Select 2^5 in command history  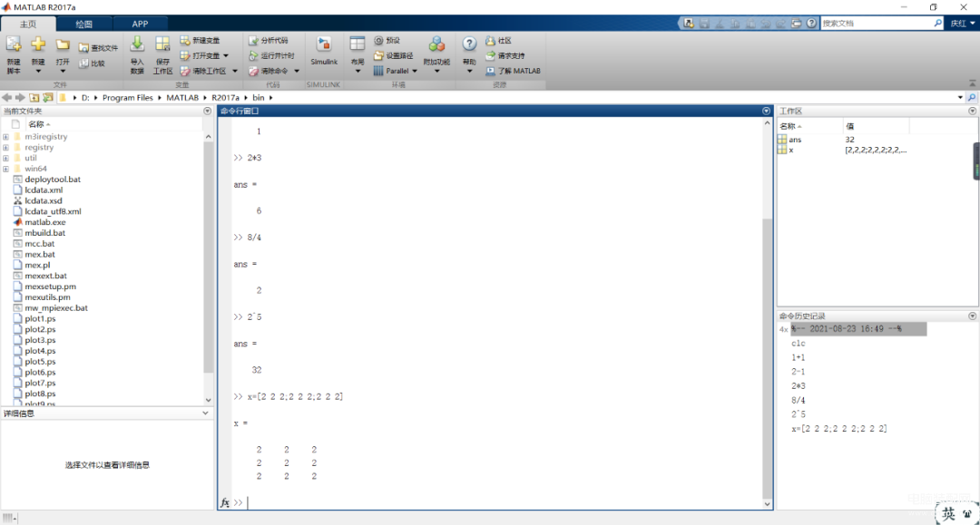coord(799,414)
